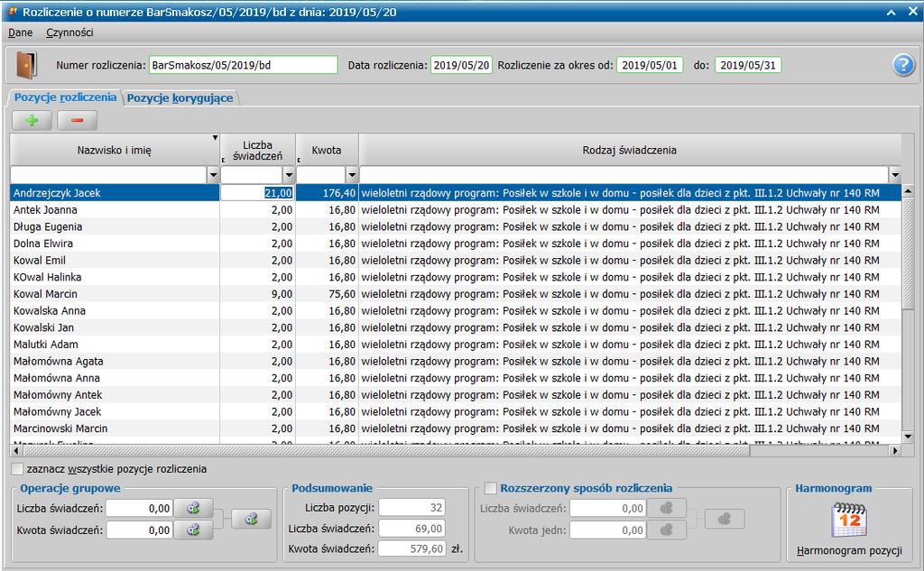Screen dimensions: 924x571
Task: Click Liczba świadczeń field in Operacje grupowe
Action: [x=139, y=508]
